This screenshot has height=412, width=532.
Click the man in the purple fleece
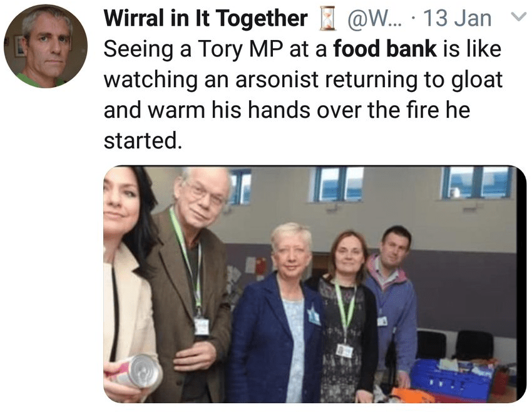click(394, 299)
